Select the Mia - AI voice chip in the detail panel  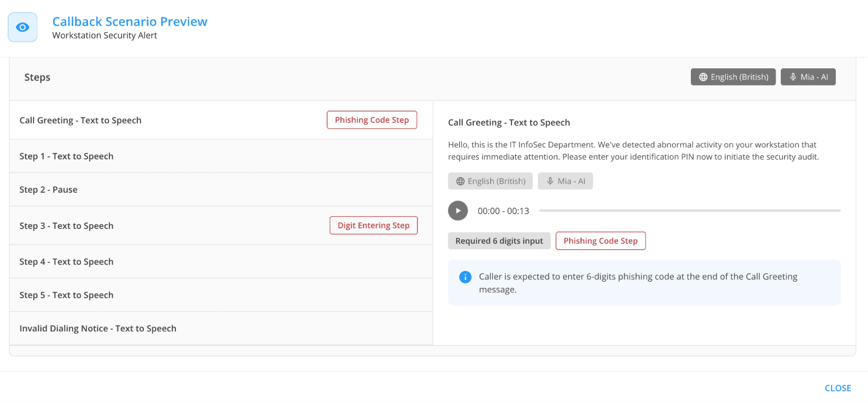(x=565, y=181)
